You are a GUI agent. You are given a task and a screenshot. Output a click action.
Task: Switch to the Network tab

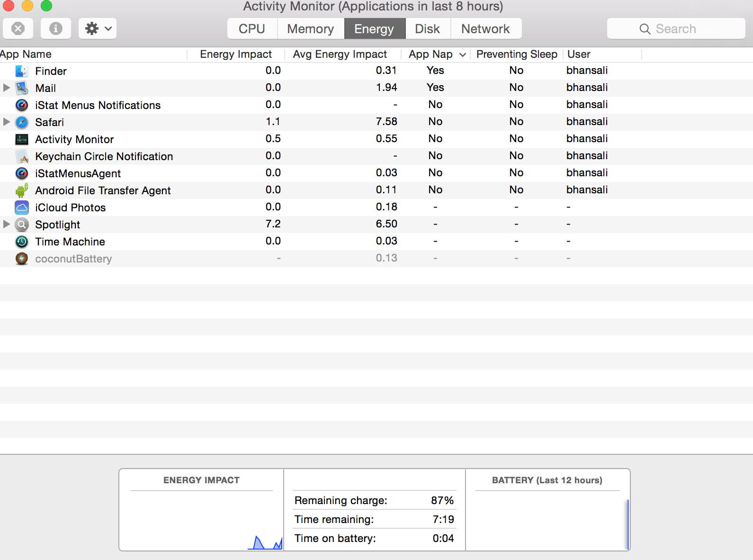(486, 29)
